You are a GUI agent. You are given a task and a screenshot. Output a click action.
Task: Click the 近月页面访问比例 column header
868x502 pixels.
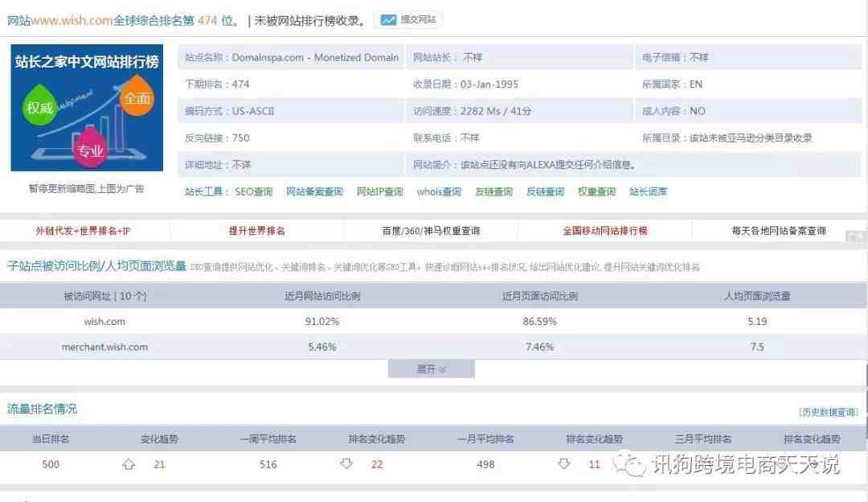tap(540, 296)
